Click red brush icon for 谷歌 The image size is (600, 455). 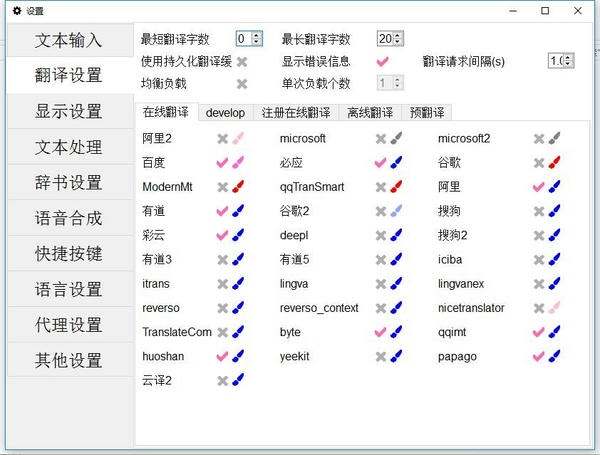click(554, 163)
